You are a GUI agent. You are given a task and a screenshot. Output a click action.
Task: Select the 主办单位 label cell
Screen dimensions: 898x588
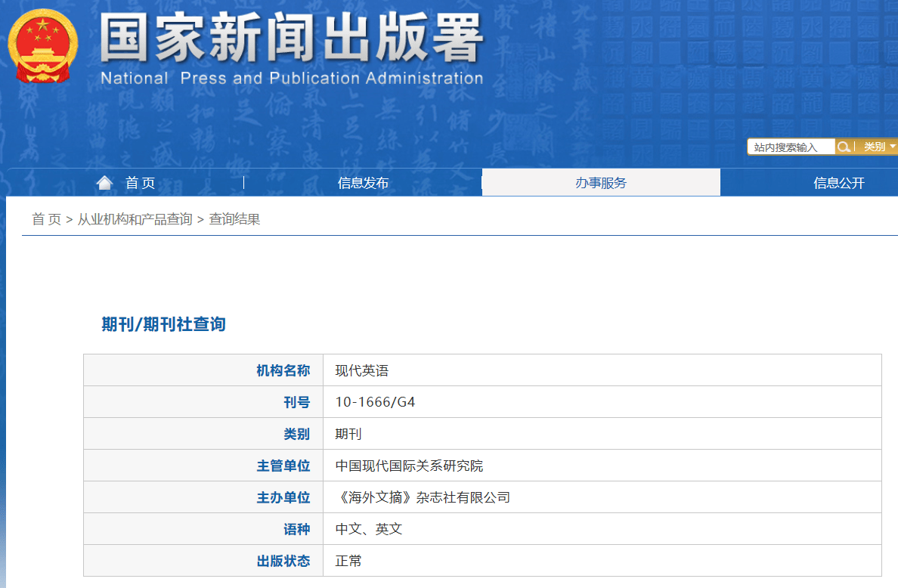[203, 497]
